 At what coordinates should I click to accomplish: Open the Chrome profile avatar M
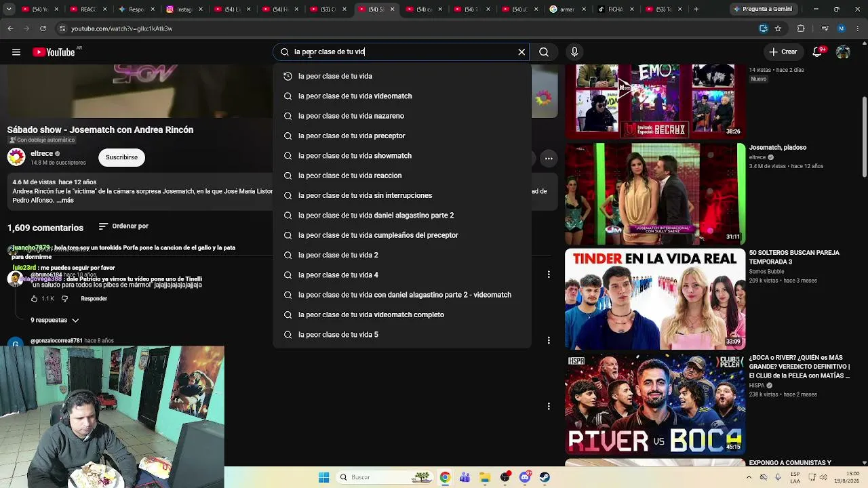tap(842, 28)
